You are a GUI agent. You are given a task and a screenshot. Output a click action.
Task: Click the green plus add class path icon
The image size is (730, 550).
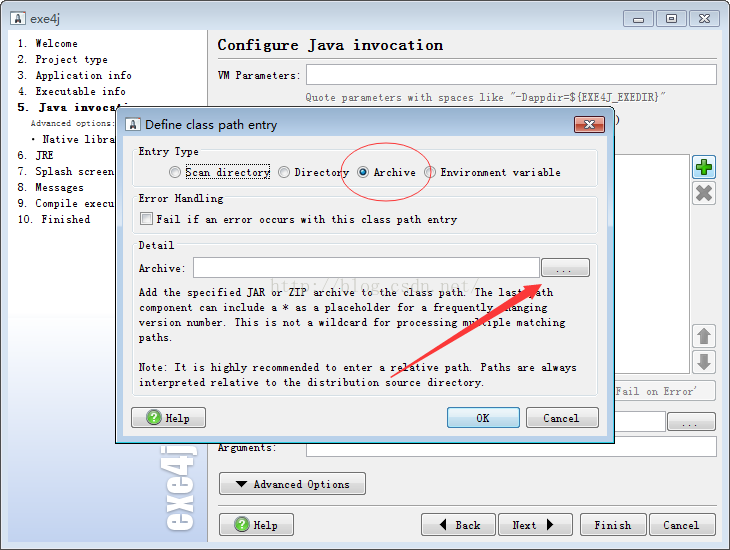703,167
